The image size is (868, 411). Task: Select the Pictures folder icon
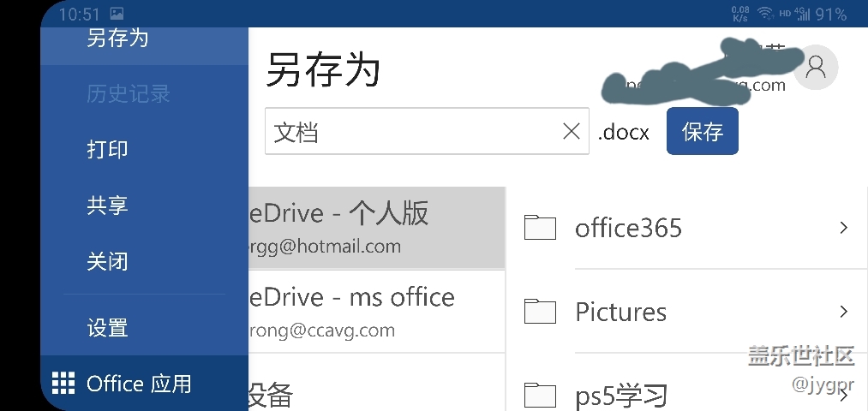[540, 312]
